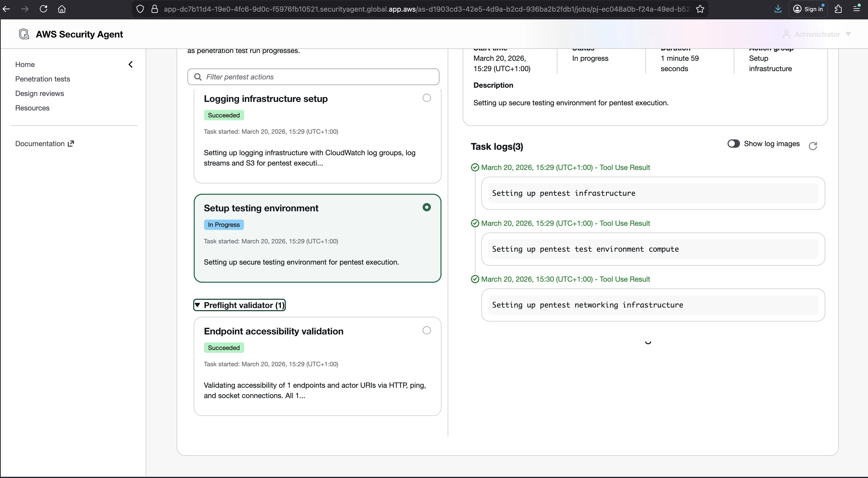The height and width of the screenshot is (478, 868).
Task: Open the browser downloads panel
Action: pos(778,9)
